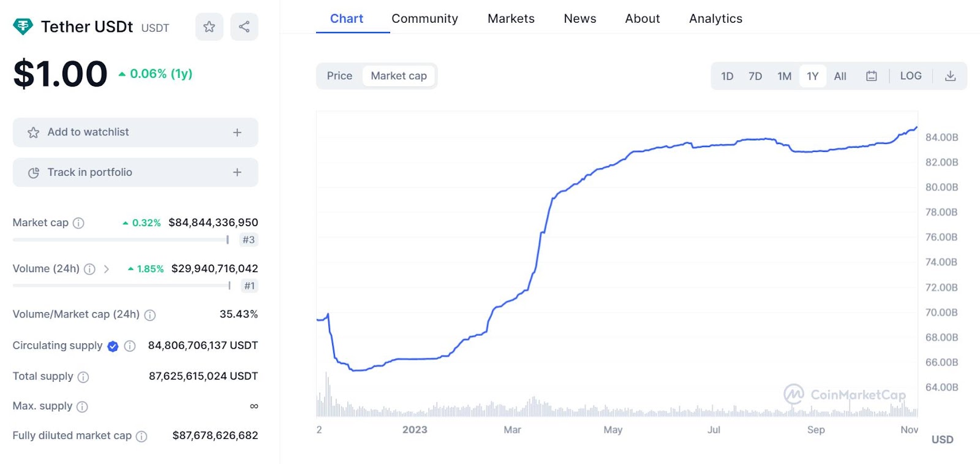Open the share icon button
Image resolution: width=980 pixels, height=464 pixels.
244,26
